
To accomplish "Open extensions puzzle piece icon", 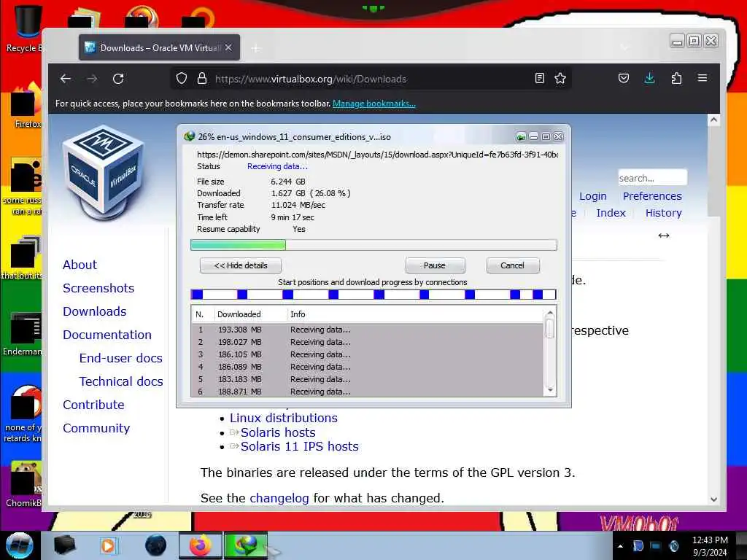I will [x=676, y=78].
